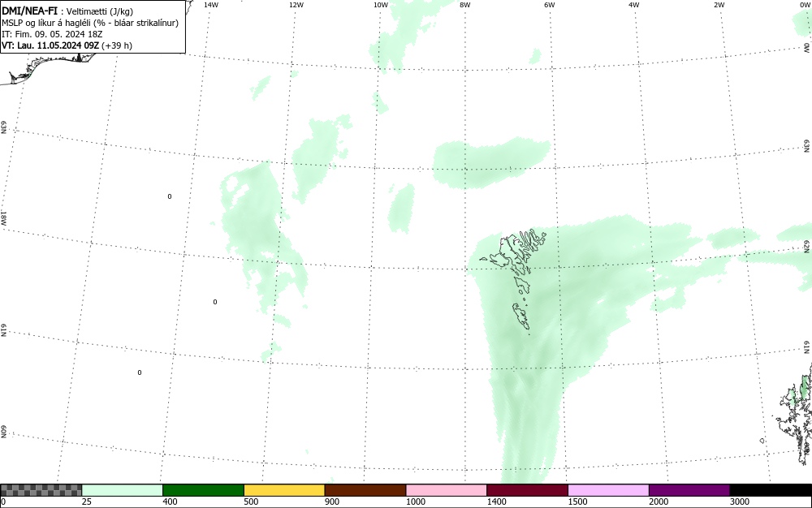Image resolution: width=812 pixels, height=508 pixels.
Task: Click the legend value label 3000
Action: (x=740, y=502)
